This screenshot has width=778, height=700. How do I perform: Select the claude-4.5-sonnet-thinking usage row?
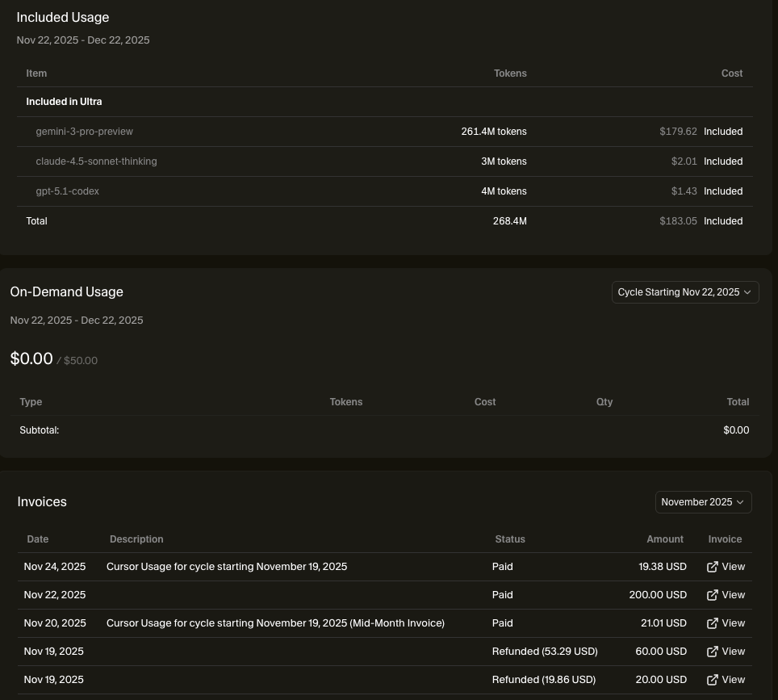[96, 161]
